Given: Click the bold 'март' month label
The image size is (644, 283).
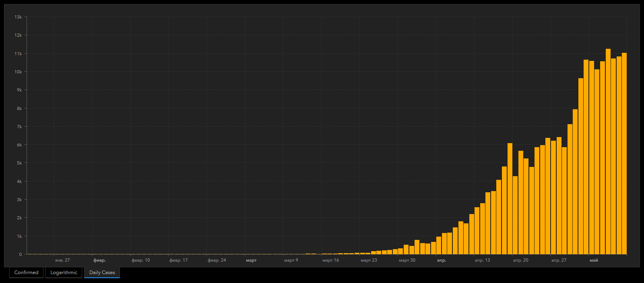Looking at the screenshot, I should [x=251, y=260].
